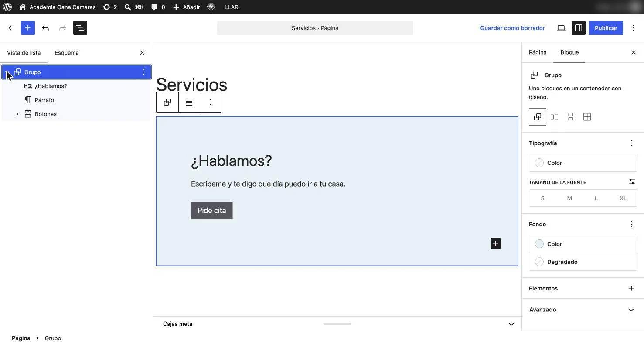
Task: Toggle the settings sidebar panel icon
Action: [x=579, y=28]
